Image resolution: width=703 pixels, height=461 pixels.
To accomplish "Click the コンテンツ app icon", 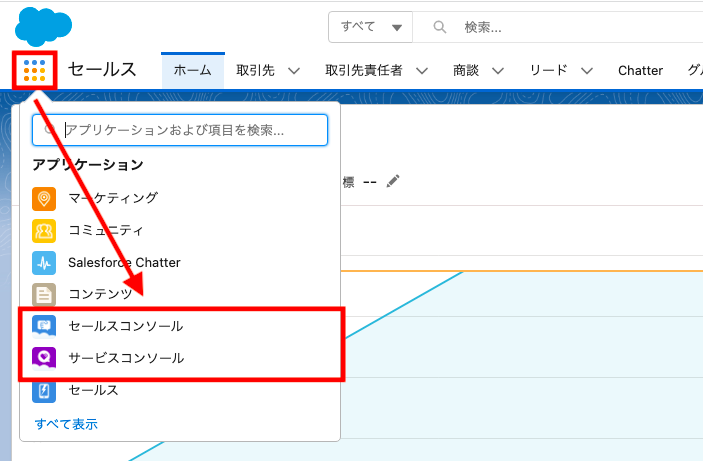I will click(44, 294).
